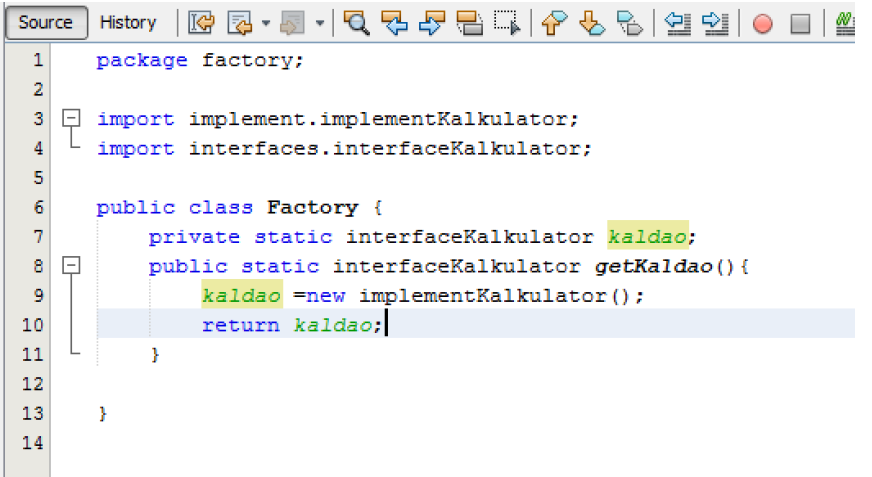Toggle Highlight Search icon

coord(470,23)
